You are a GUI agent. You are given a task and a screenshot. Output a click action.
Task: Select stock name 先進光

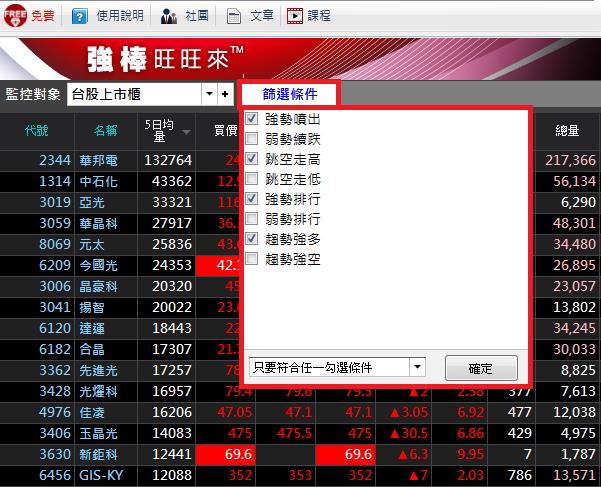pyautogui.click(x=99, y=370)
